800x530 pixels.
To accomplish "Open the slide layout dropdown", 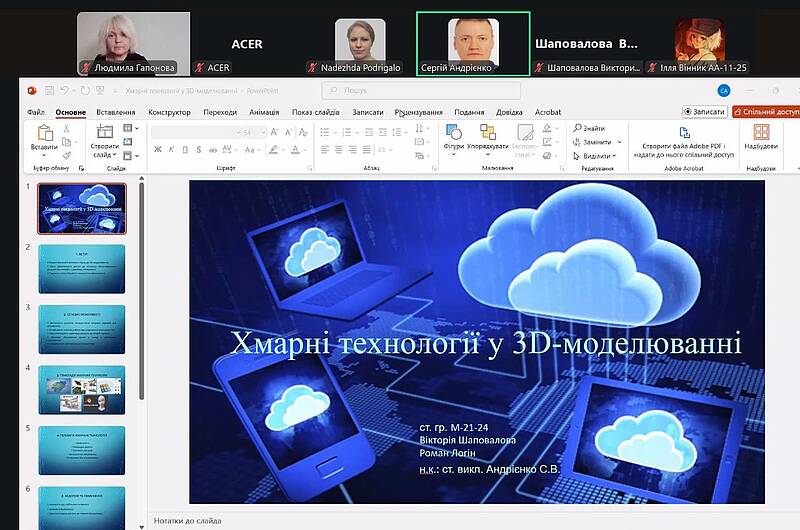I will (x=129, y=129).
